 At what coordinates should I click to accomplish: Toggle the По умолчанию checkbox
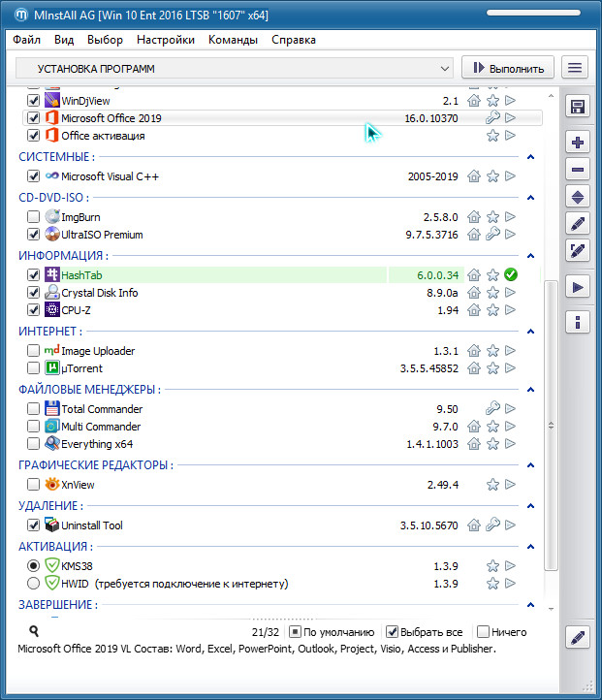pos(295,632)
